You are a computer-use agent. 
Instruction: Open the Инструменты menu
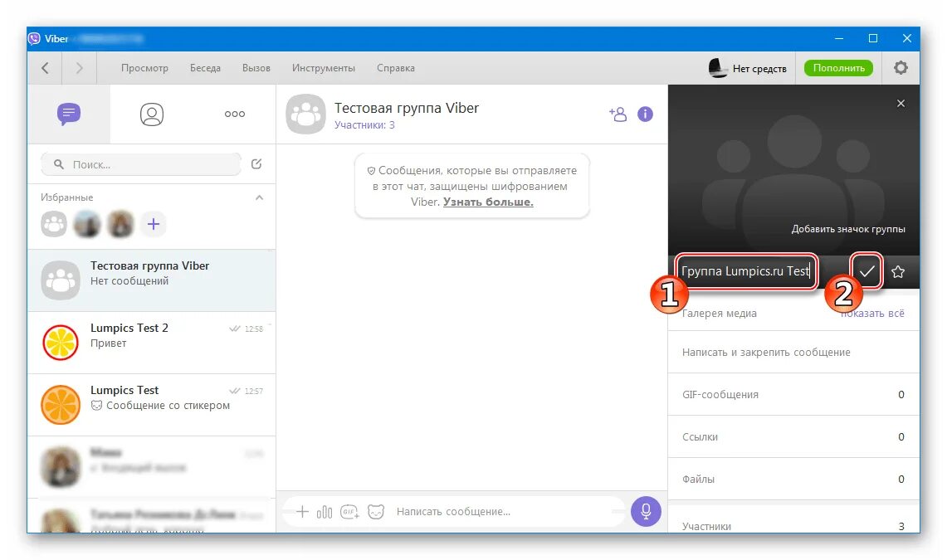point(323,68)
